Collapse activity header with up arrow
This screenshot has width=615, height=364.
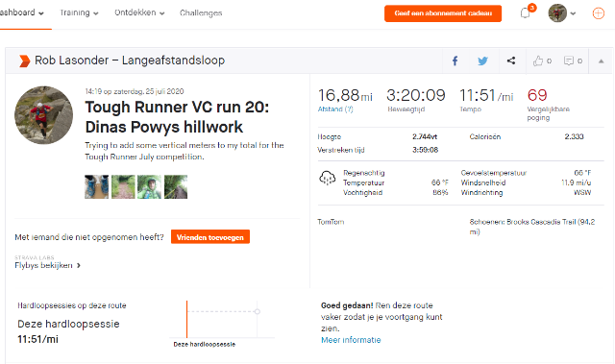[601, 61]
